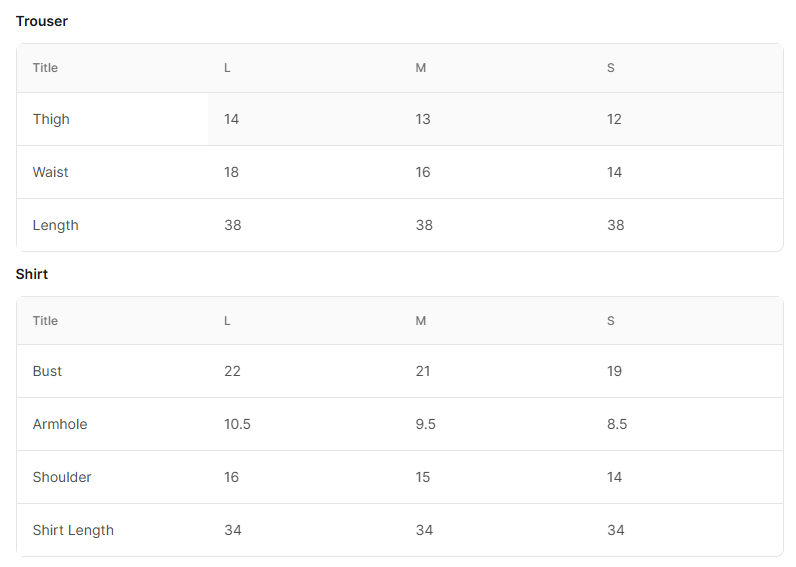The width and height of the screenshot is (796, 567).
Task: Click the Trouser table Title column header
Action: pyautogui.click(x=45, y=68)
